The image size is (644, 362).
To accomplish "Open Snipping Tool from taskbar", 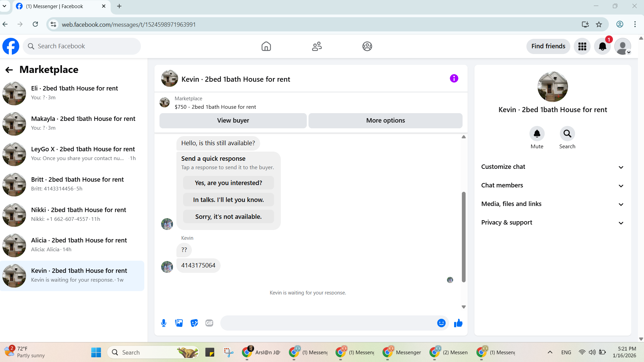I will tap(229, 353).
